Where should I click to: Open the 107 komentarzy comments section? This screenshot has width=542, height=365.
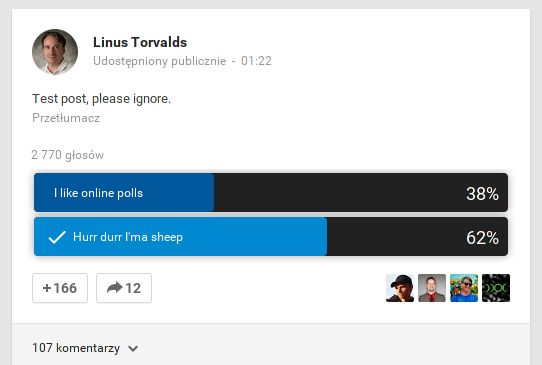76,348
